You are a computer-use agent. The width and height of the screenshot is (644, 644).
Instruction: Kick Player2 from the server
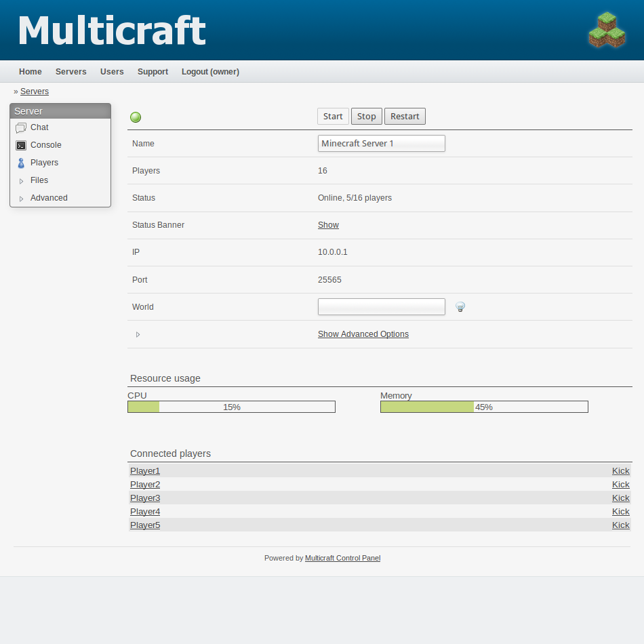coord(620,484)
